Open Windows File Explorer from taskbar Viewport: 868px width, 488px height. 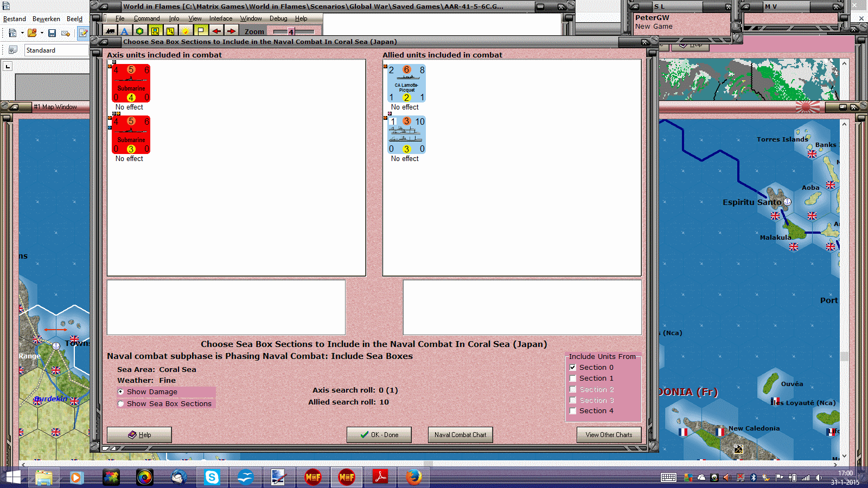click(x=44, y=477)
